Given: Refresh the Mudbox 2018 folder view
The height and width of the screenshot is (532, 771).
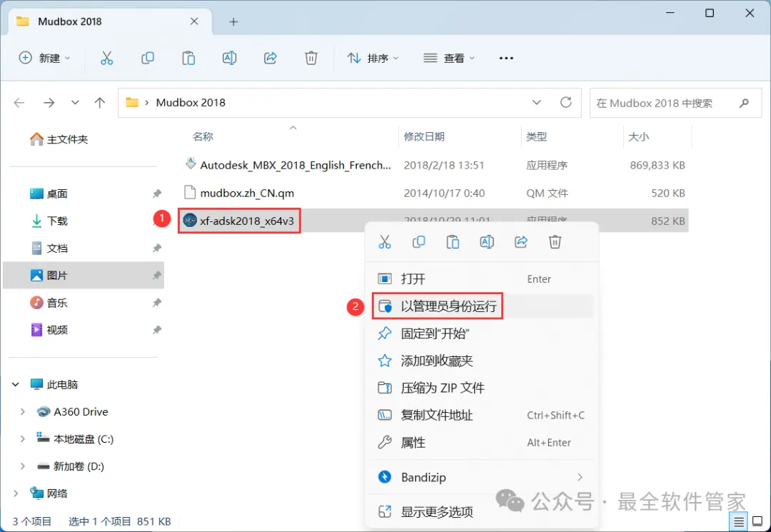Looking at the screenshot, I should point(566,102).
